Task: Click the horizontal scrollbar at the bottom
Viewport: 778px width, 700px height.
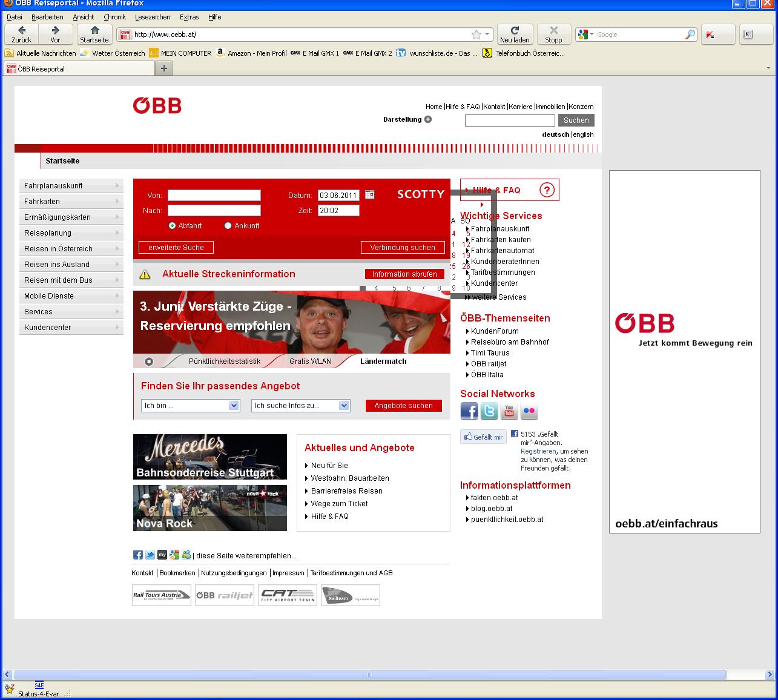Action: tap(370, 675)
